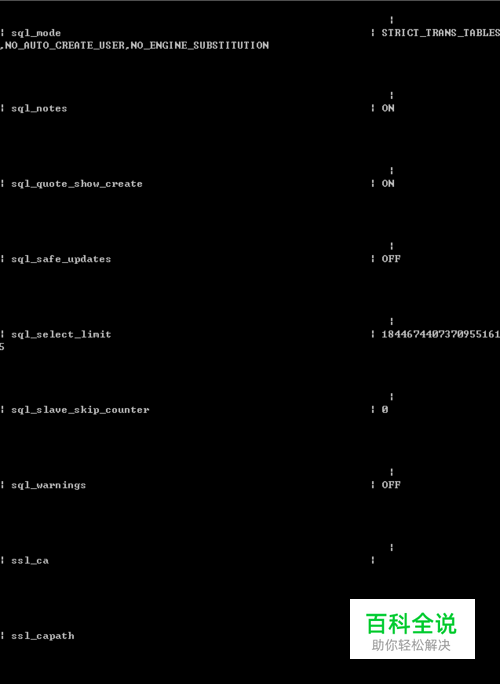Click the ON value beside sql_notes
The height and width of the screenshot is (684, 500).
388,108
